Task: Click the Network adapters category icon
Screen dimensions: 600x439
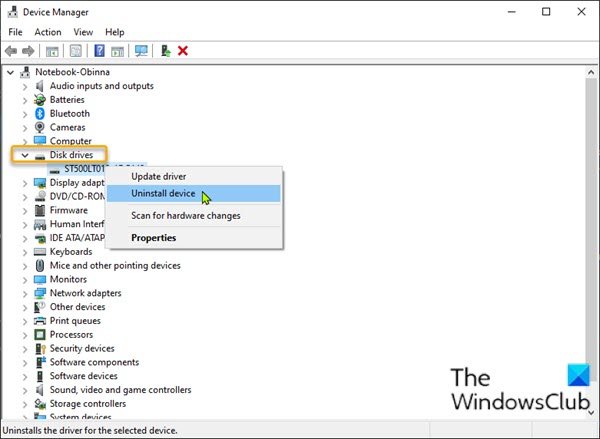Action: tap(40, 293)
